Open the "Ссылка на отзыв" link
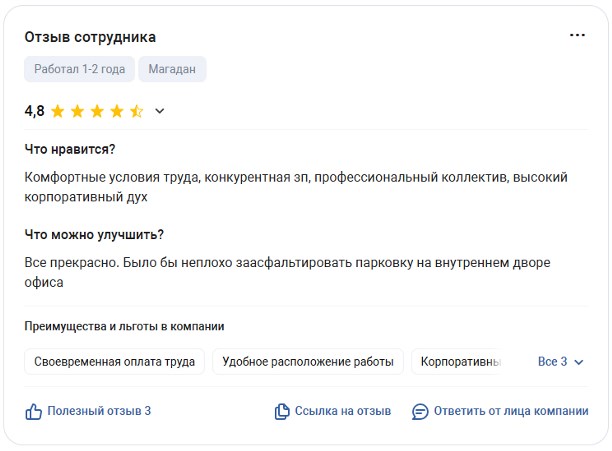The image size is (612, 451). pos(343,411)
